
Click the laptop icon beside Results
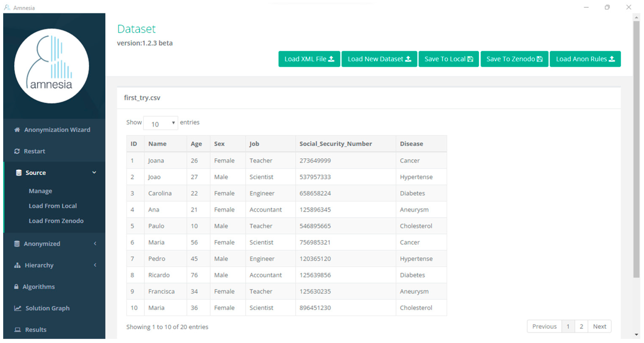[17, 330]
